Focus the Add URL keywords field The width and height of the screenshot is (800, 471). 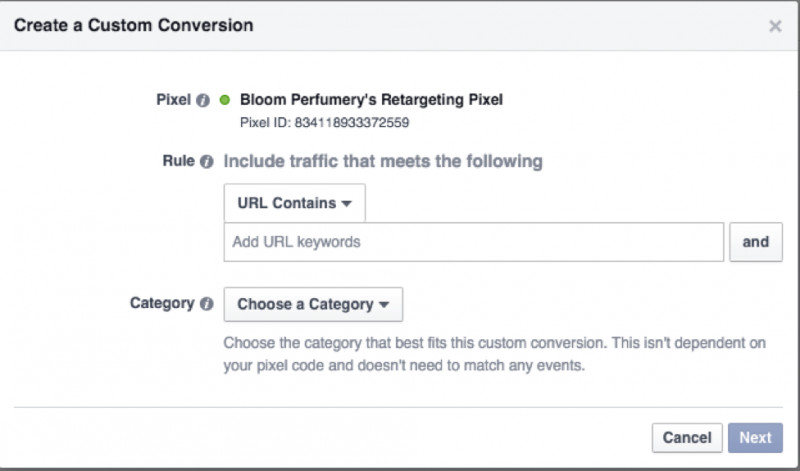point(473,242)
